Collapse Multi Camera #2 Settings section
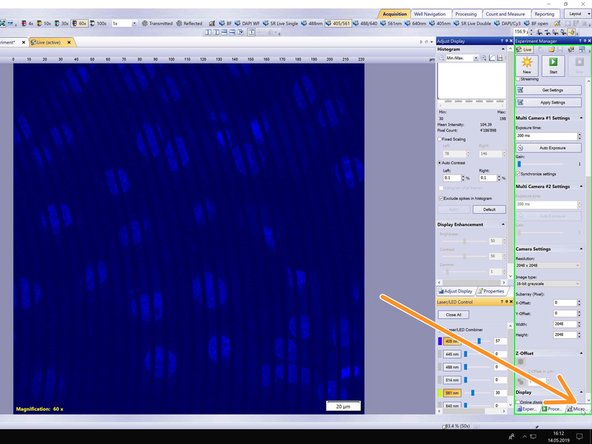The image size is (592, 444). 581,187
